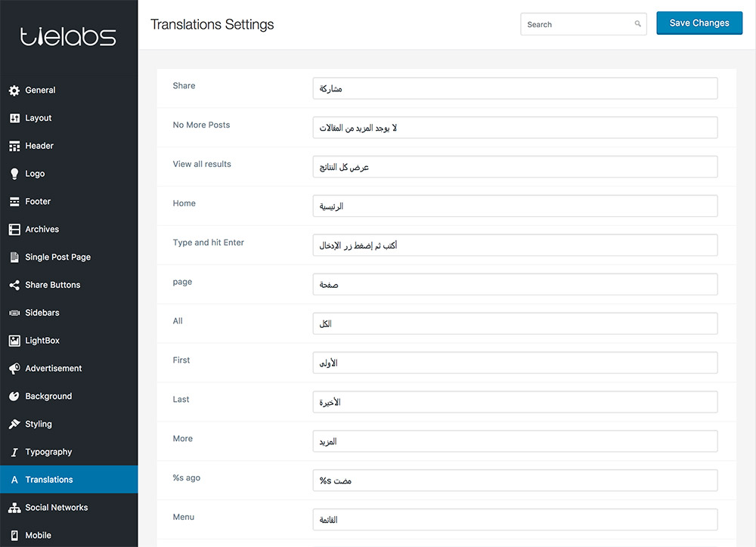Go to Background settings
This screenshot has height=547, width=756.
(x=69, y=396)
